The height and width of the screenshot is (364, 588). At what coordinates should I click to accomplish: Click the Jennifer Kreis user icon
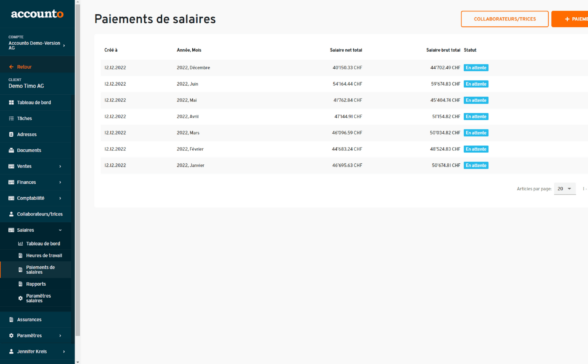(x=11, y=352)
